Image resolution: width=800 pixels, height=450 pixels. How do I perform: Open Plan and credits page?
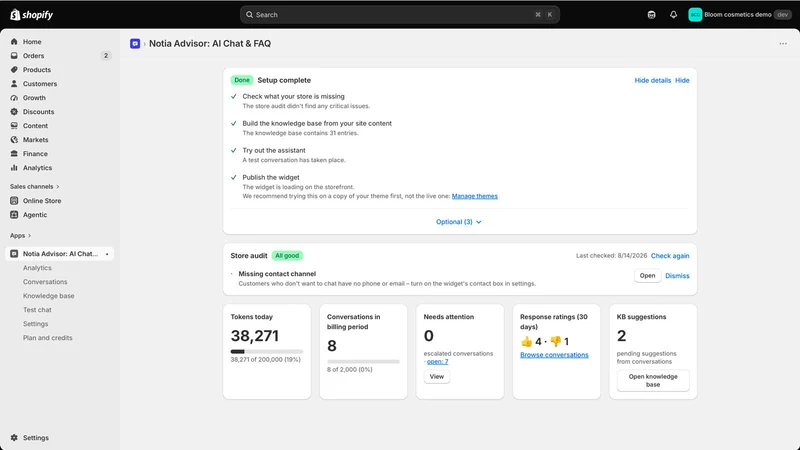(x=47, y=338)
